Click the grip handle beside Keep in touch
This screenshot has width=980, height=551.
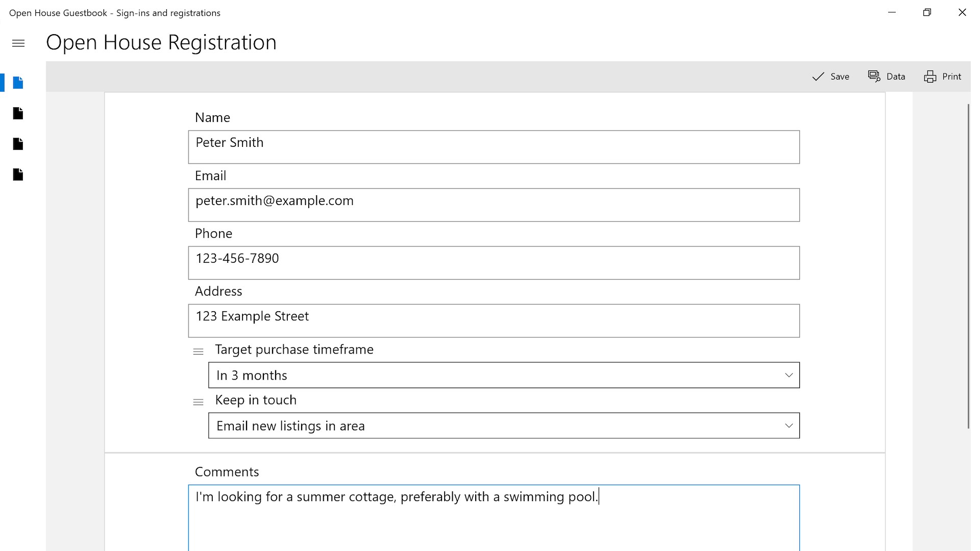[198, 402]
